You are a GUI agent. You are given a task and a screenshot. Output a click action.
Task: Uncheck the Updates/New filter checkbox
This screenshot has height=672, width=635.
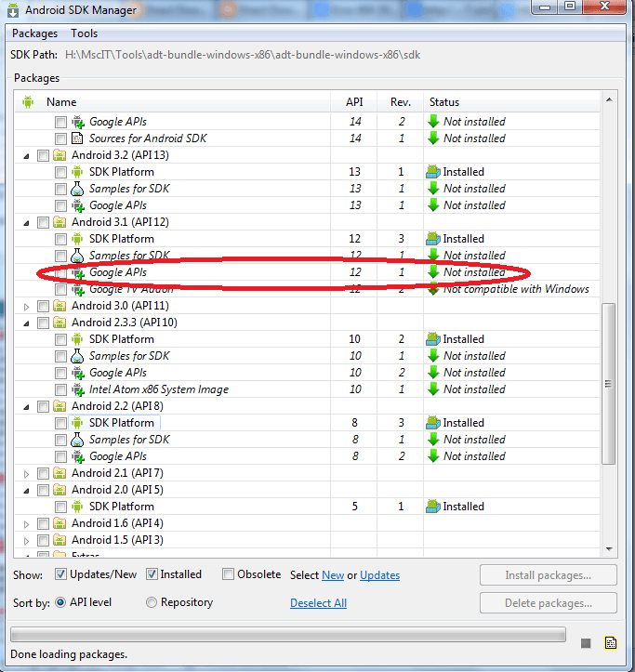[60, 574]
